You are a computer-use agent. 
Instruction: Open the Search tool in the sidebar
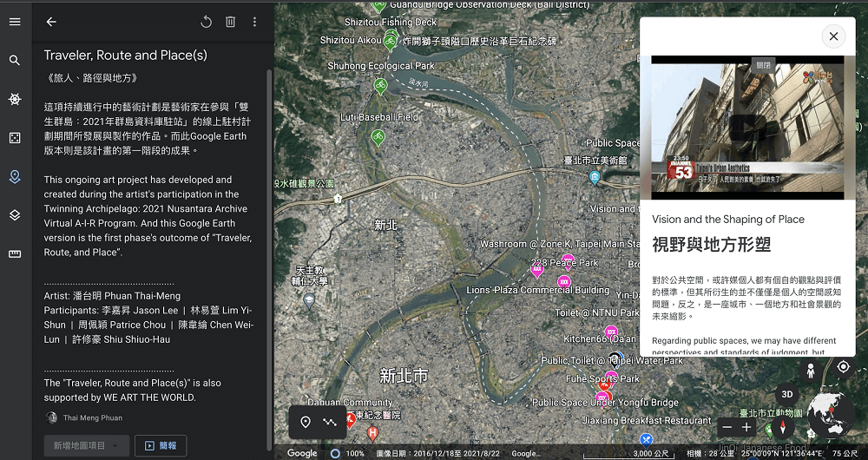(15, 60)
